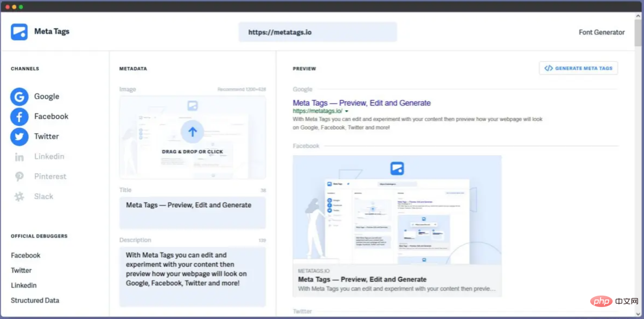Open the Facebook official debugger link
The height and width of the screenshot is (319, 644).
[x=25, y=256]
